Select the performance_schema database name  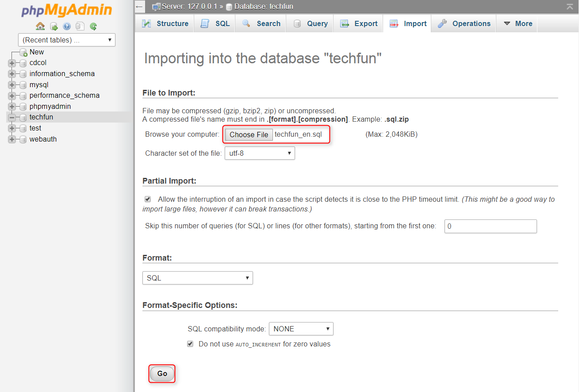pos(65,96)
